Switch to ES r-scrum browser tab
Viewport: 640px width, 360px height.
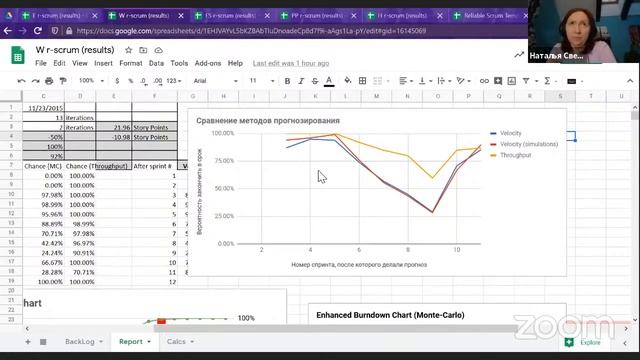(230, 16)
